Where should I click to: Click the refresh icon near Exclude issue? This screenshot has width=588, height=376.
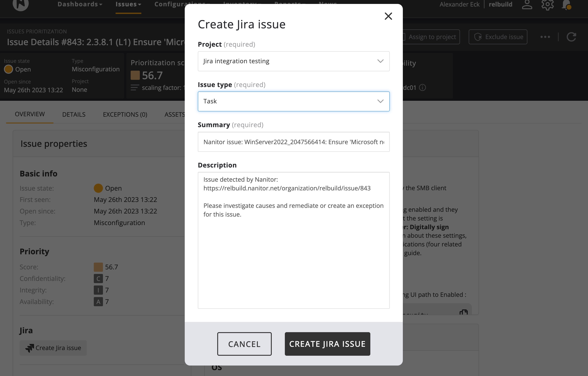coord(571,37)
